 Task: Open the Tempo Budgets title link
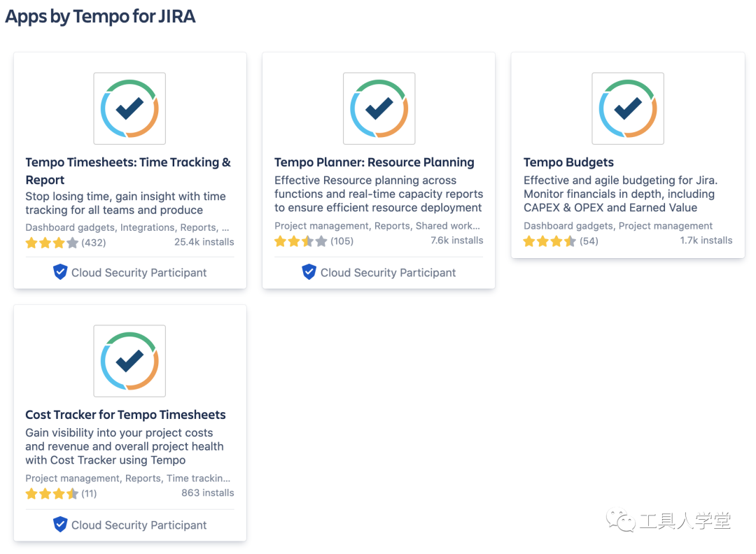pyautogui.click(x=568, y=162)
